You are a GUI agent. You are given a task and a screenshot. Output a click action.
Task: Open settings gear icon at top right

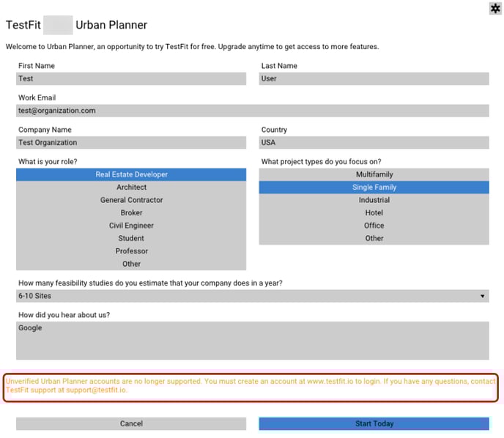[x=495, y=8]
